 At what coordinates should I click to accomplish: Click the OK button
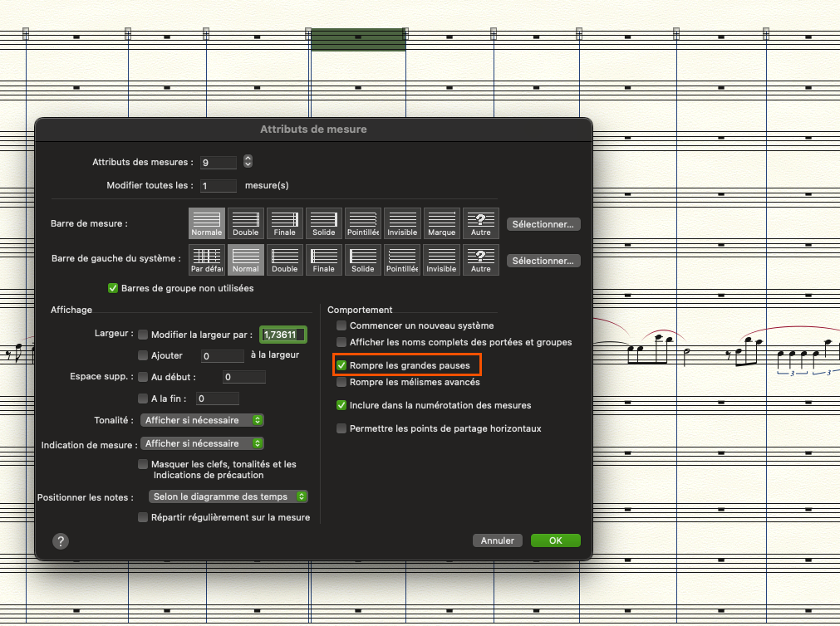click(x=555, y=540)
